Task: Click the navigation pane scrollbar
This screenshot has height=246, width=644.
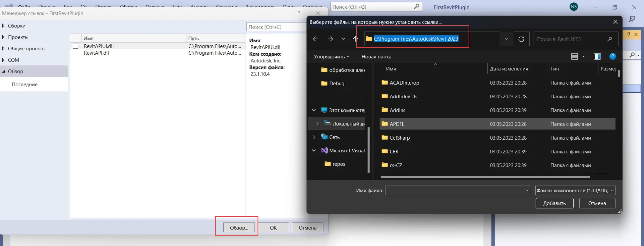Action: tap(369, 150)
